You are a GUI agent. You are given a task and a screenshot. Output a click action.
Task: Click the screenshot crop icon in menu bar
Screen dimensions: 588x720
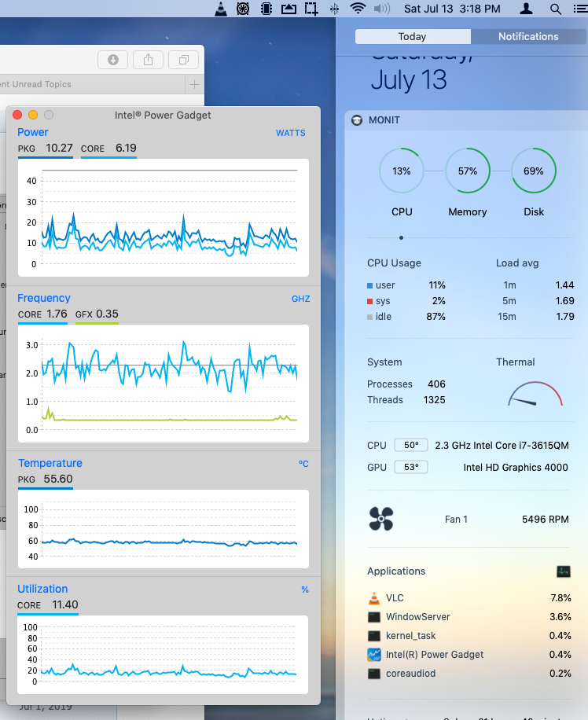point(311,9)
